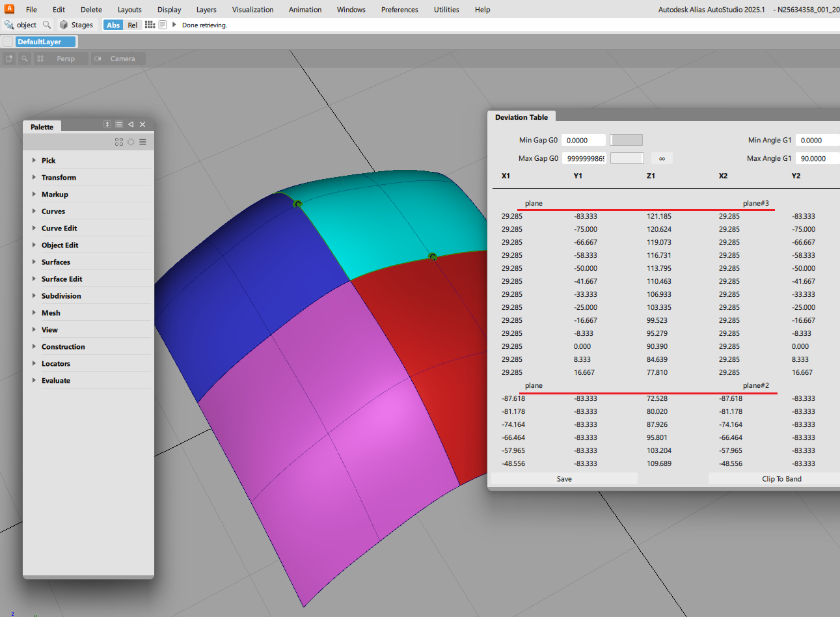This screenshot has width=840, height=617.
Task: Open the Utilities menu
Action: (x=446, y=10)
